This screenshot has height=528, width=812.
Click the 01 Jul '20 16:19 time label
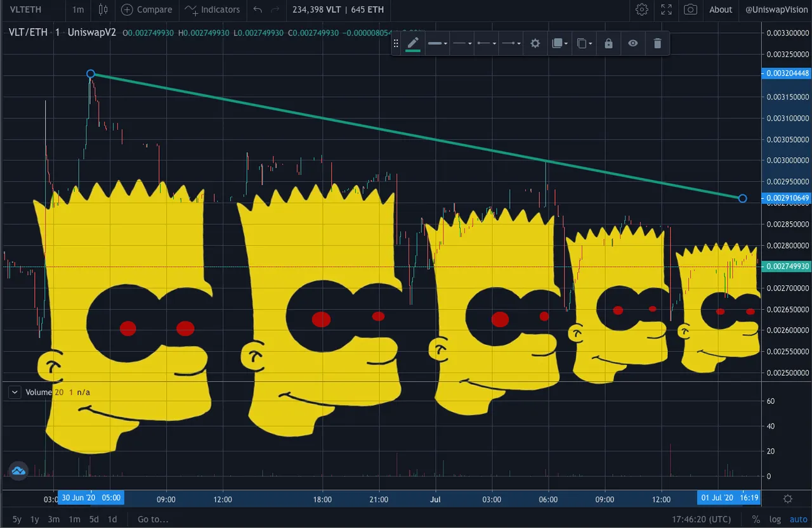tap(728, 498)
